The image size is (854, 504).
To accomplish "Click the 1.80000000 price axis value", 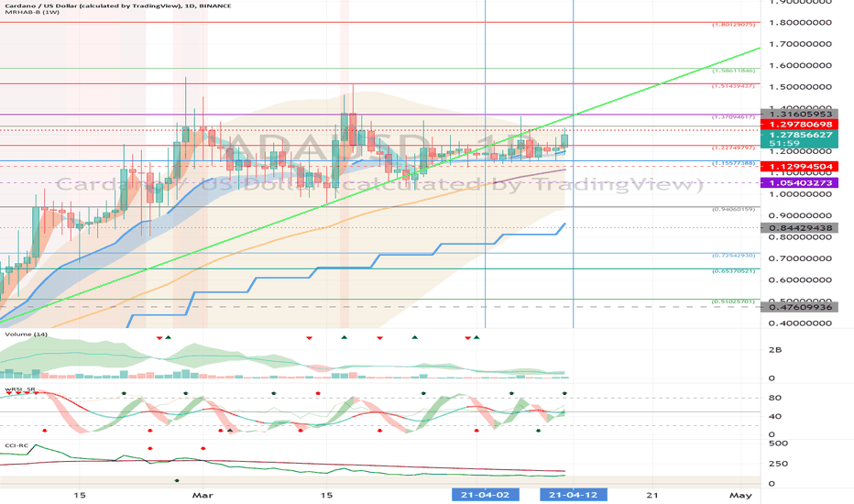I will (800, 22).
